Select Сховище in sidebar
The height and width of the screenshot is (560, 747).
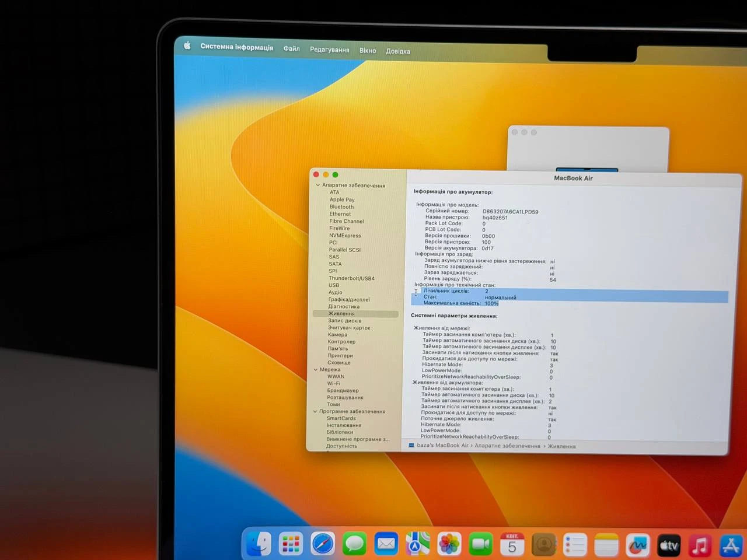(x=339, y=363)
